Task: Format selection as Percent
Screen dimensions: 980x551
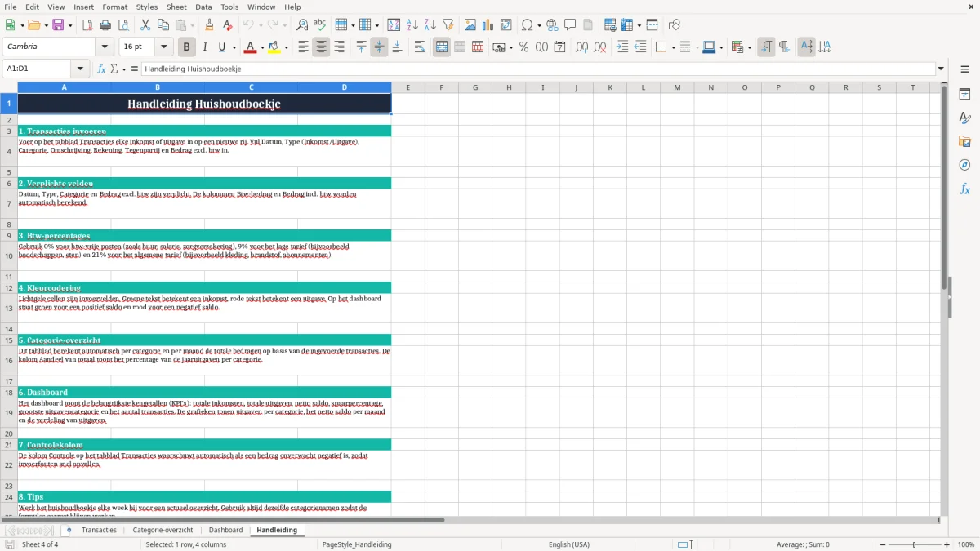Action: pos(523,47)
